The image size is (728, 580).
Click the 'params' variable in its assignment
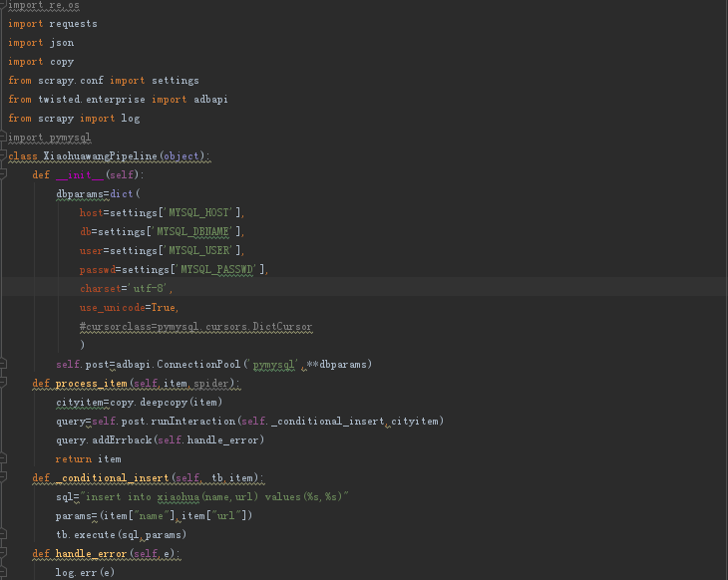(x=74, y=516)
